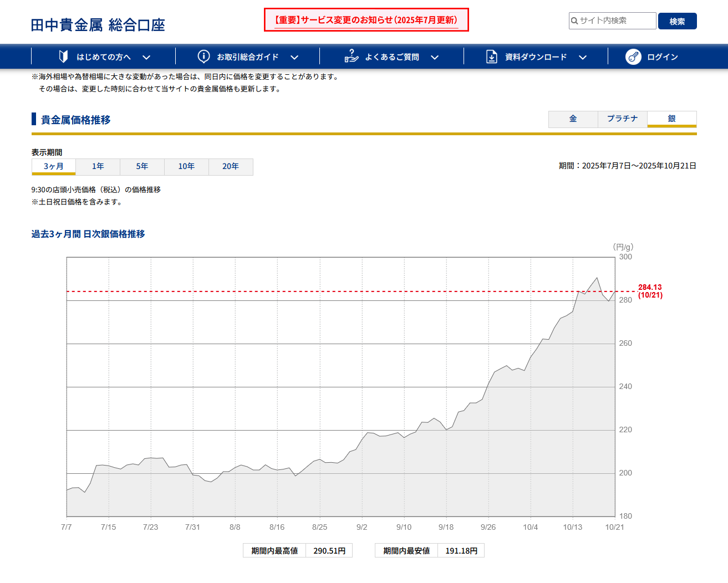728x583 pixels.
Task: Click the 貴金属価格推移 section heading
Action: click(x=76, y=120)
